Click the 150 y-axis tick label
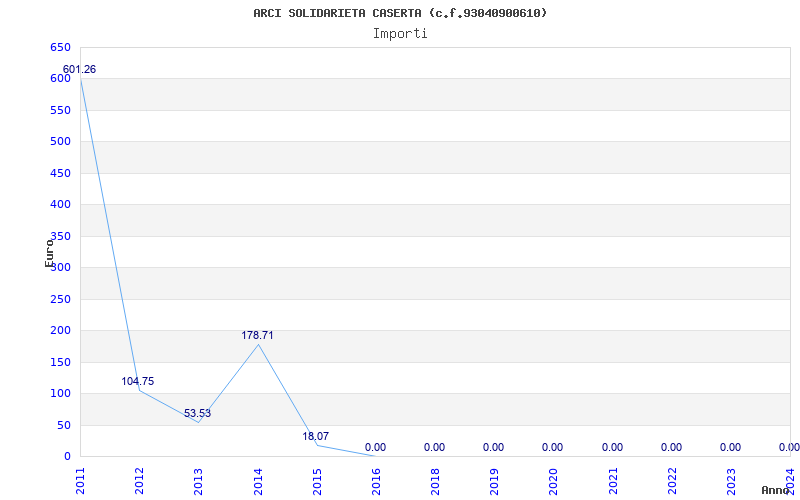 60,362
